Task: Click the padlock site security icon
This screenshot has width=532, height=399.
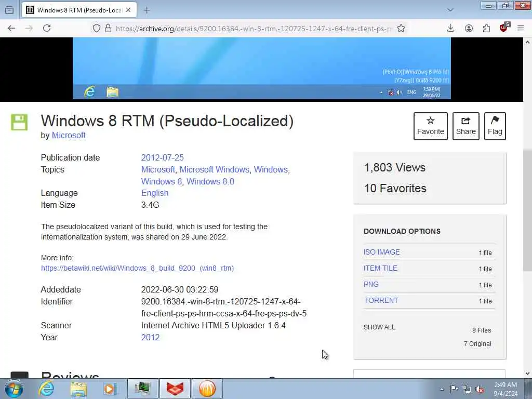Action: point(108,28)
